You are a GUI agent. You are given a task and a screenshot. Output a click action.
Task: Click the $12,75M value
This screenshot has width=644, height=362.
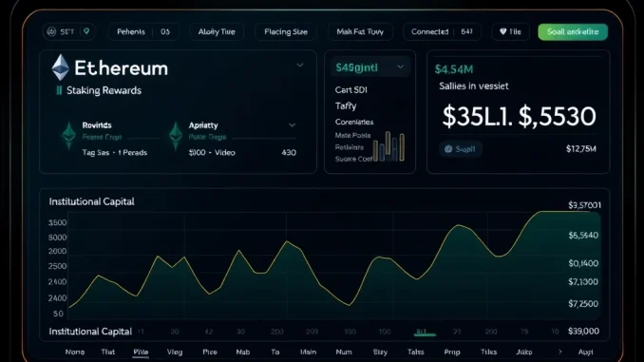(x=580, y=149)
